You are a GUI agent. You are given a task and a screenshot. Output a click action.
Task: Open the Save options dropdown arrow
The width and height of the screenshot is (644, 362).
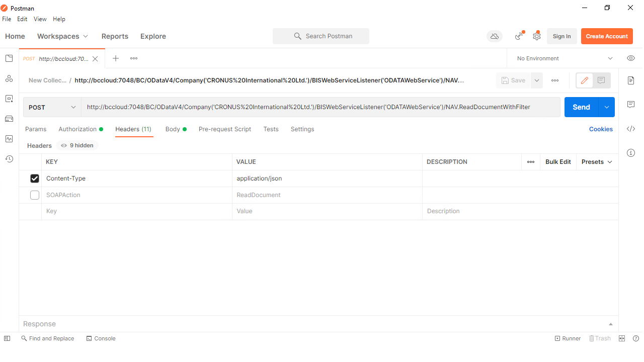(536, 80)
